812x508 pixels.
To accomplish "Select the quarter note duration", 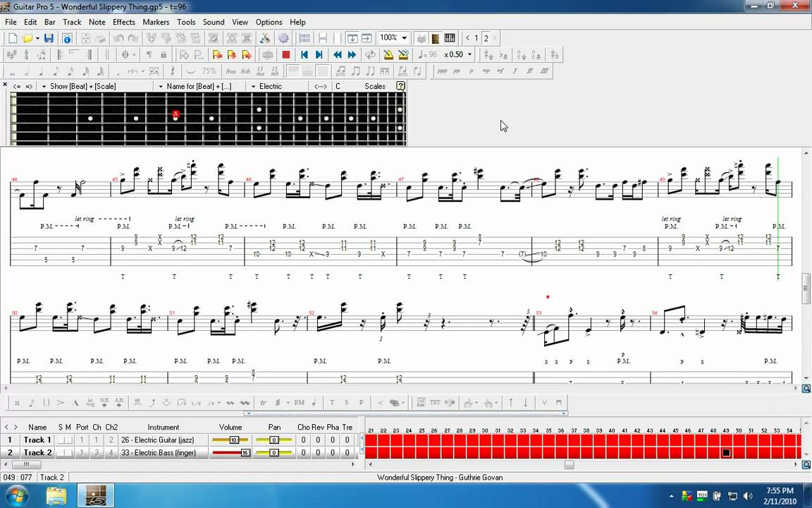I will pyautogui.click(x=42, y=71).
